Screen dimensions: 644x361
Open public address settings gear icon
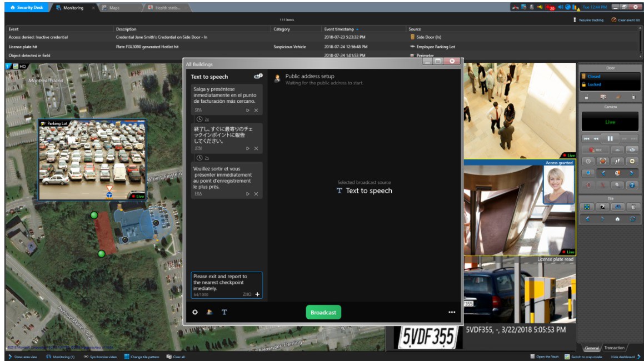tap(195, 312)
